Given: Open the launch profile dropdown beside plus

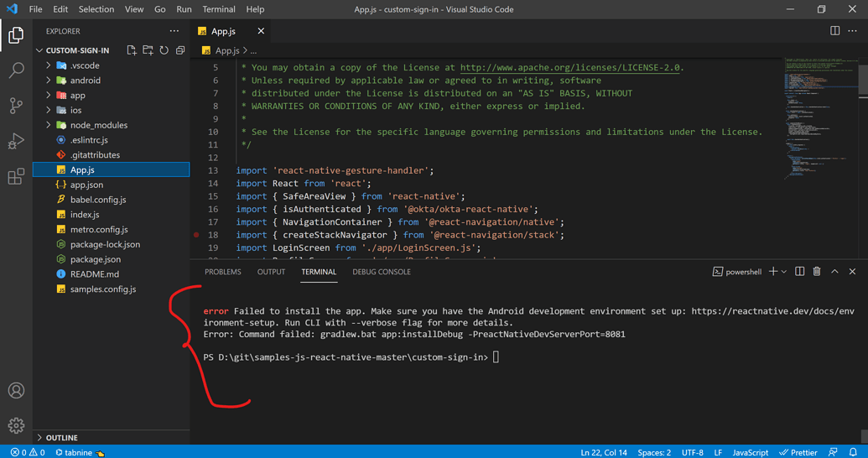Looking at the screenshot, I should click(x=784, y=272).
